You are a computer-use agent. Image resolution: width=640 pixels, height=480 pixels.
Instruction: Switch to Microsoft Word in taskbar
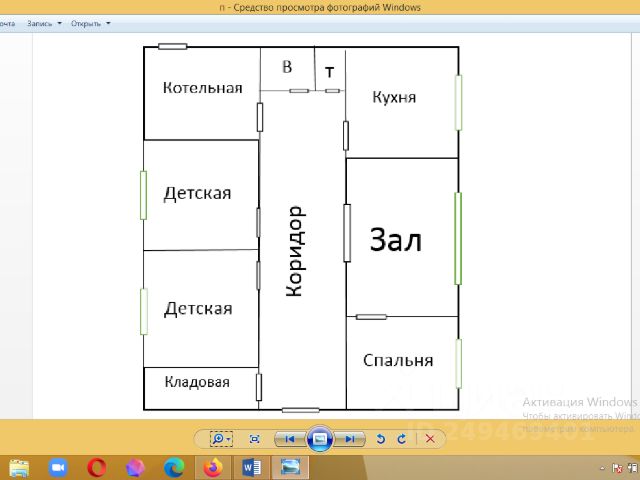[x=250, y=467]
